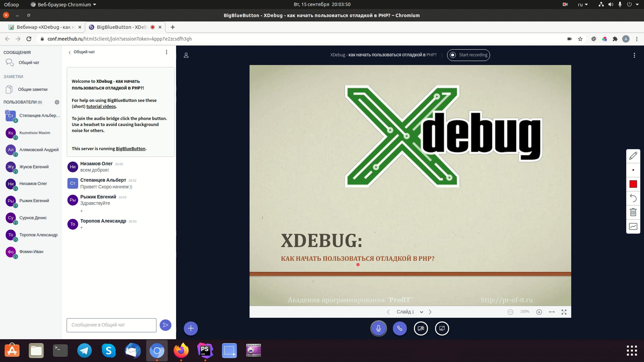Open the clock and calendar panel
The width and height of the screenshot is (644, 362).
tap(322, 5)
